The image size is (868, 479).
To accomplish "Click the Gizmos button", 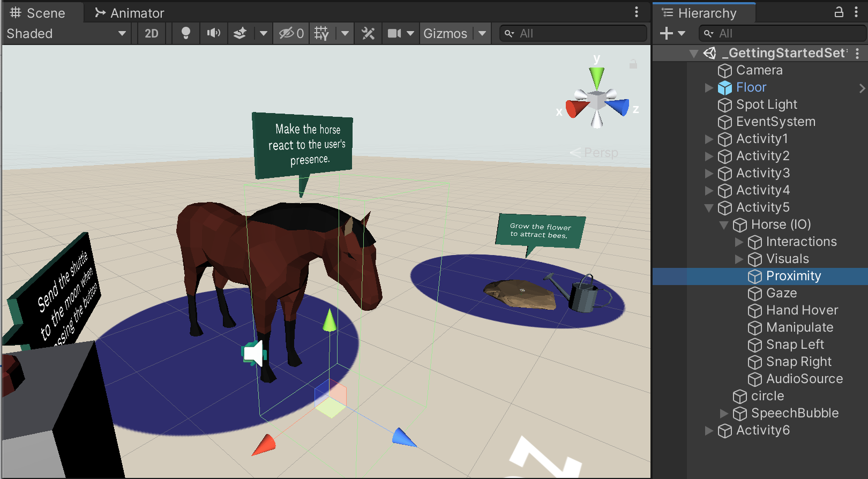I will [445, 33].
